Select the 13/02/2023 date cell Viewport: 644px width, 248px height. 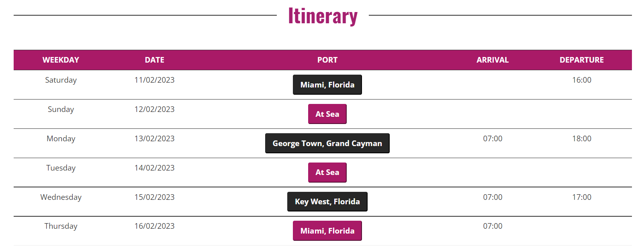tap(154, 138)
